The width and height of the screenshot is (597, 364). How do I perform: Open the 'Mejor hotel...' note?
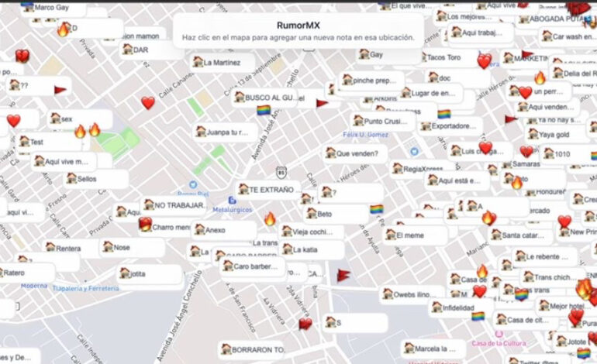[568, 306]
